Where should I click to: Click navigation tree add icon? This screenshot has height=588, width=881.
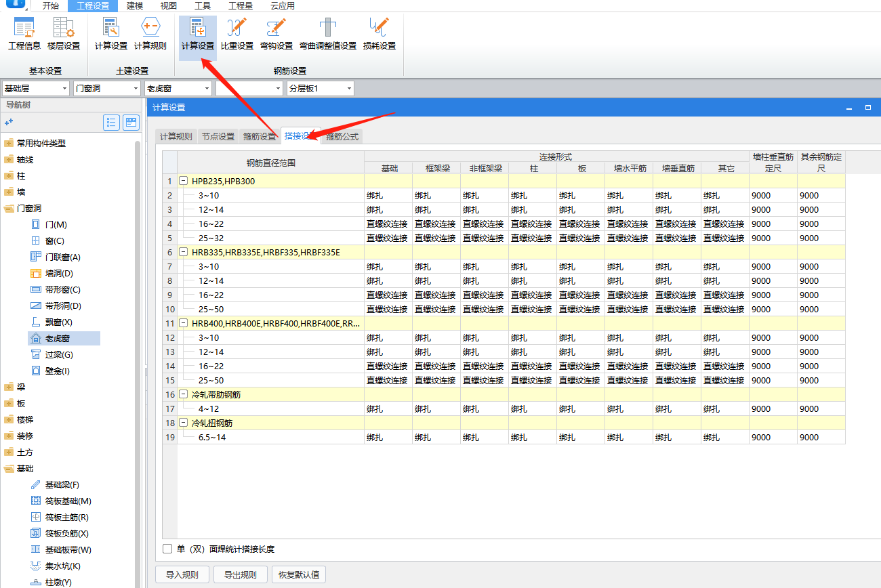point(9,122)
